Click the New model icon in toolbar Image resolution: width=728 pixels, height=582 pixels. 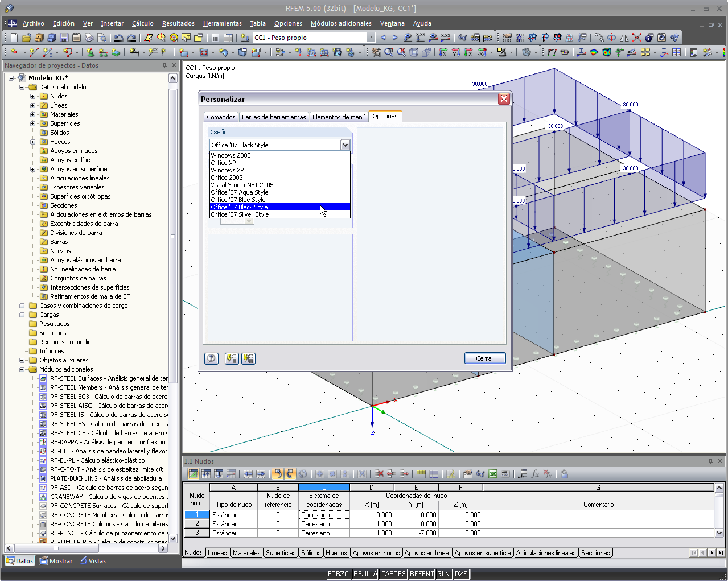coord(14,38)
